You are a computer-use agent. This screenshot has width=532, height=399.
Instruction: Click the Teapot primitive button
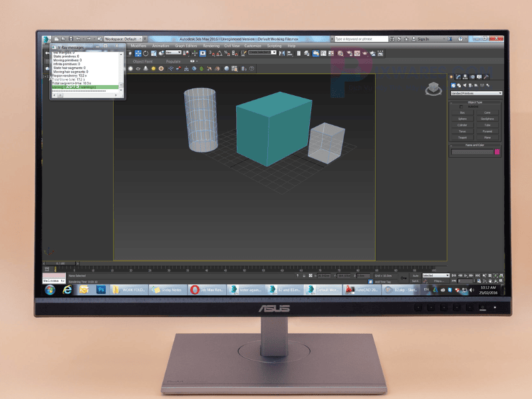coord(463,138)
